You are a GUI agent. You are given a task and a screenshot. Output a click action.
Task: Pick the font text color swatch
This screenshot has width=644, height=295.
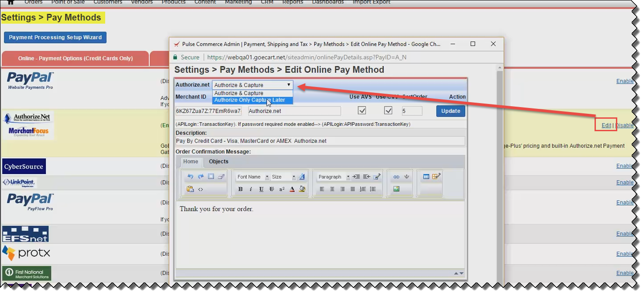point(292,189)
